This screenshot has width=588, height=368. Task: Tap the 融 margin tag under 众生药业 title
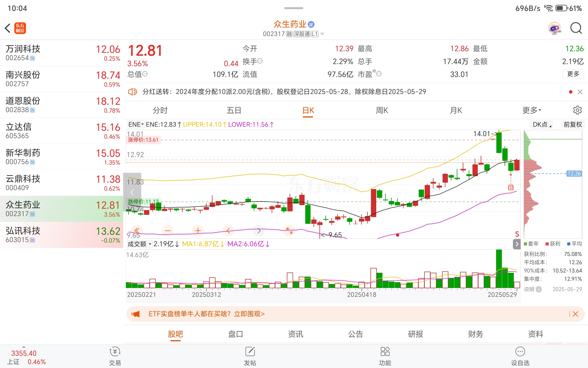289,34
